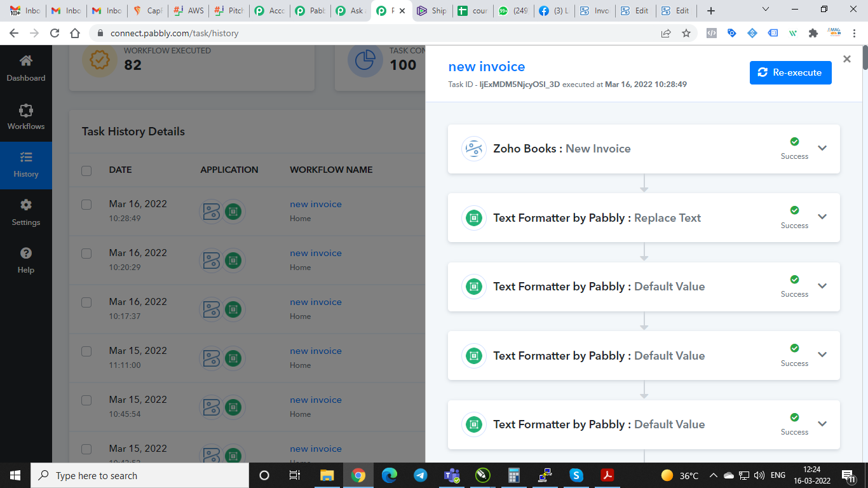Viewport: 868px width, 488px height.
Task: Switch to the AWS tab
Action: [189, 11]
